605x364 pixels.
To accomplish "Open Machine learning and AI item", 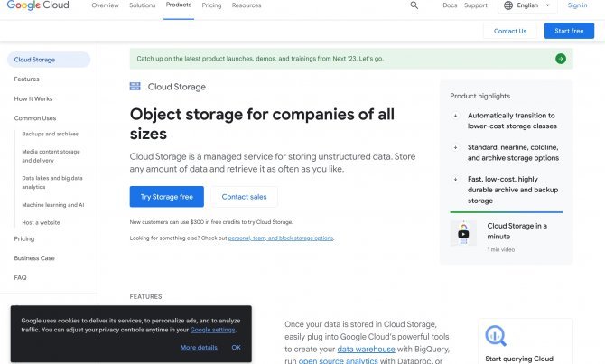I will (x=53, y=205).
